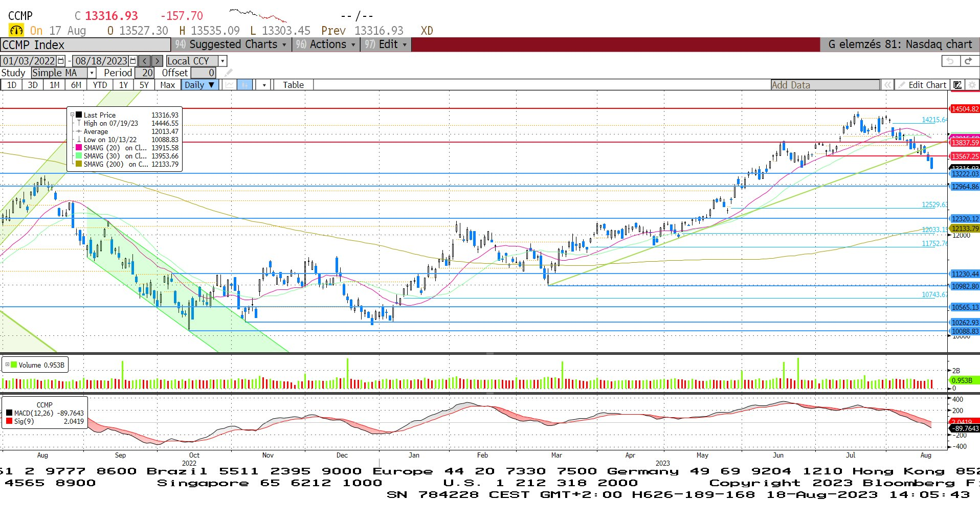Click the Period value field
The height and width of the screenshot is (523, 980).
[145, 73]
